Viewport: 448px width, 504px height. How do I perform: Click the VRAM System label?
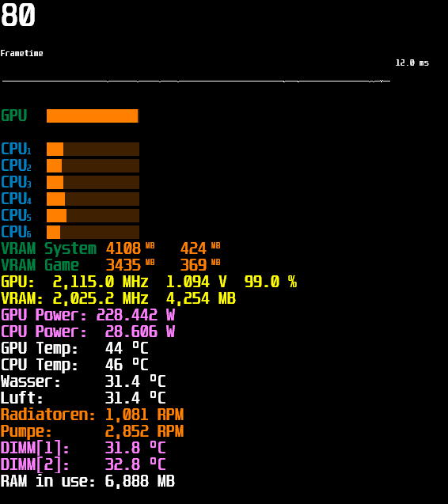pos(49,248)
